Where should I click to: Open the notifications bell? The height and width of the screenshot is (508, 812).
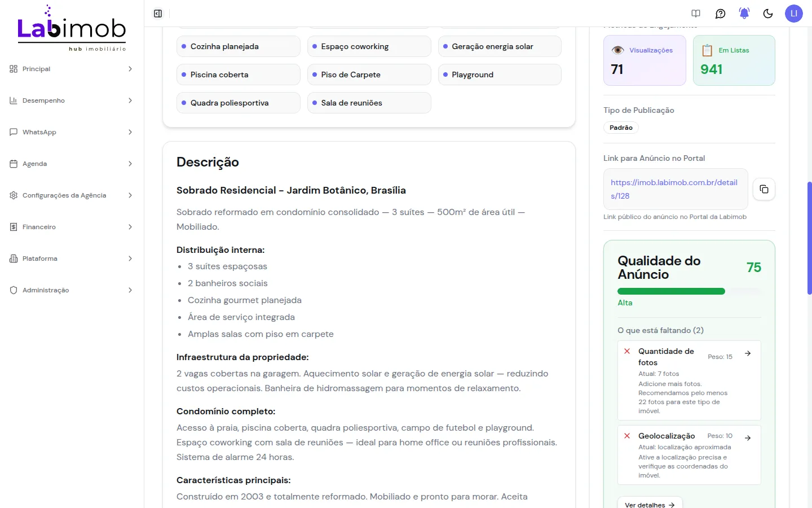(x=744, y=14)
